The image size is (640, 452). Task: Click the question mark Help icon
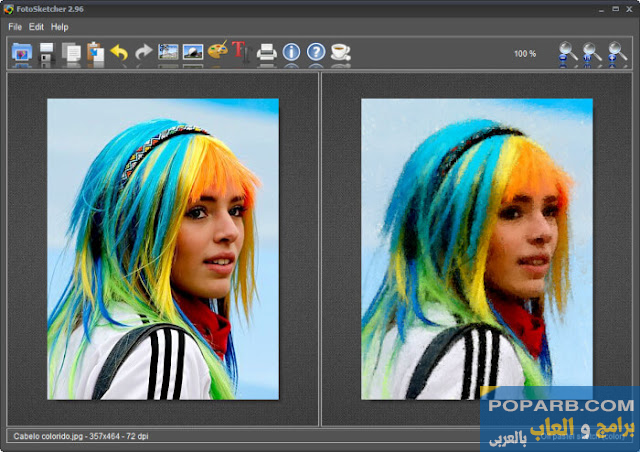tap(316, 52)
